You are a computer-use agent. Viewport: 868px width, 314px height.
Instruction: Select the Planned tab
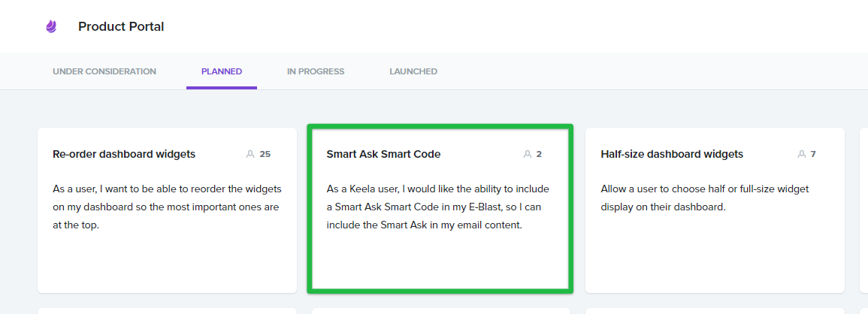pyautogui.click(x=222, y=71)
